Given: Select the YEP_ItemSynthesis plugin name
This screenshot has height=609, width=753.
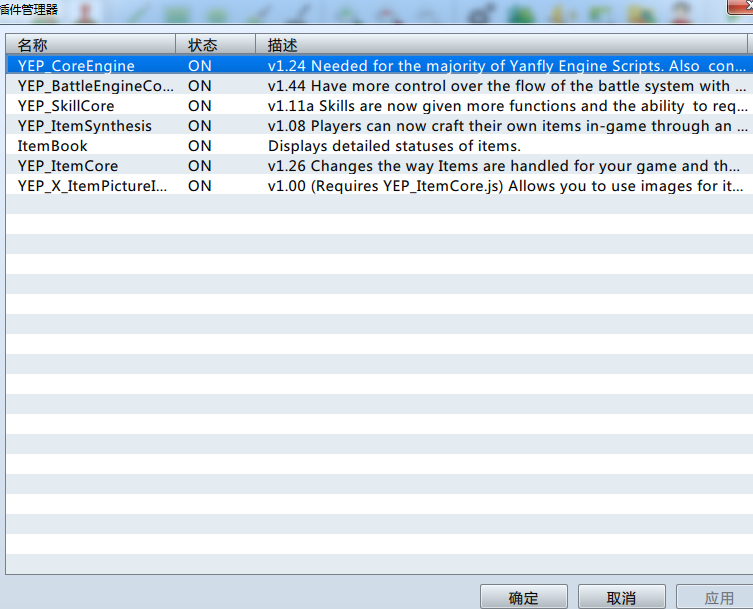Looking at the screenshot, I should coord(85,126).
